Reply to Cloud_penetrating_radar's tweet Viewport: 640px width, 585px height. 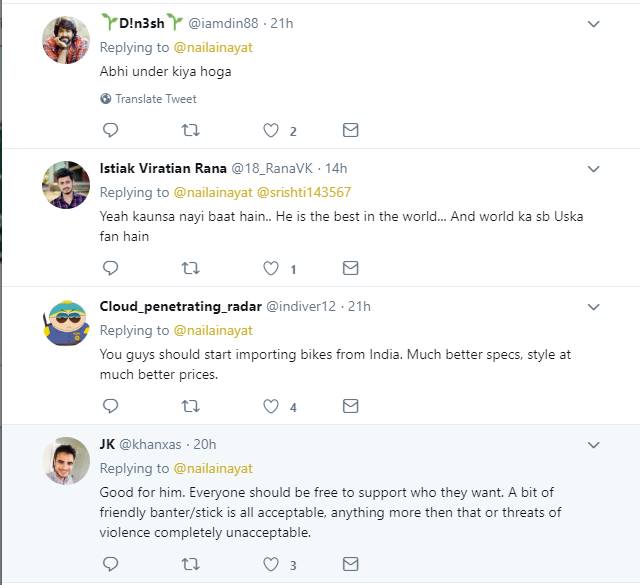coord(111,406)
